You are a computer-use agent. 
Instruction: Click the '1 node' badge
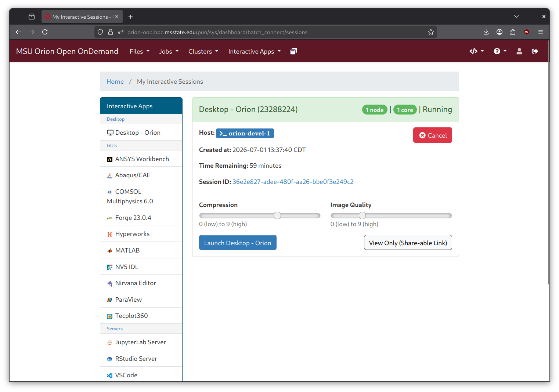pyautogui.click(x=375, y=110)
